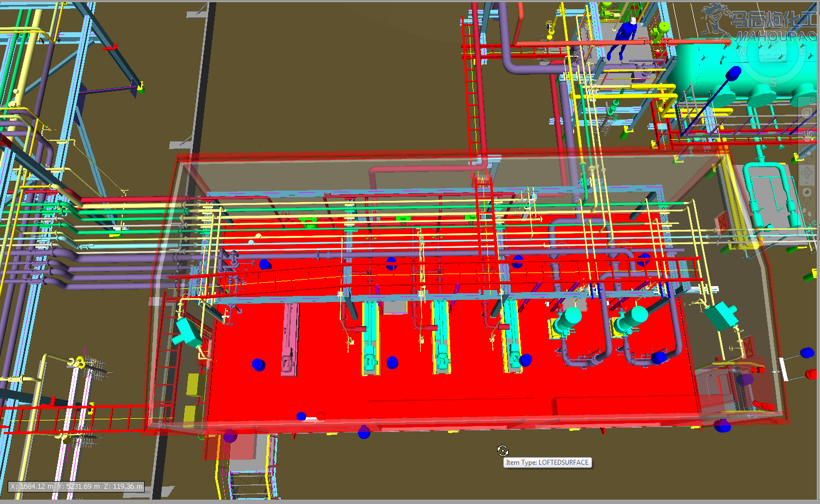820x504 pixels.
Task: Select the Walk footsteps tool
Action: pyautogui.click(x=807, y=213)
